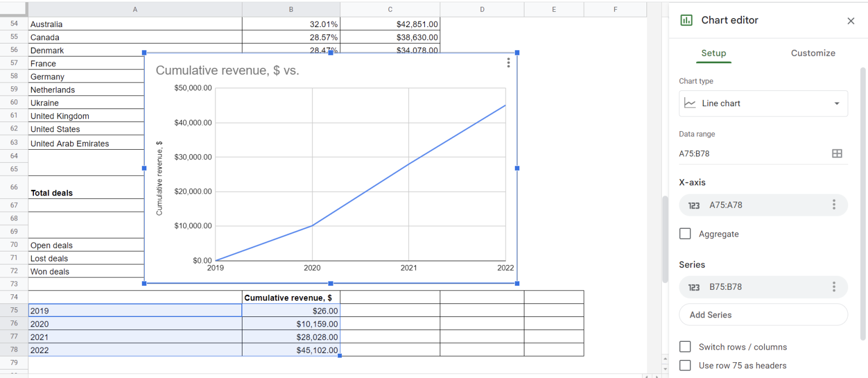Switch to the Customize tab
The image size is (868, 378).
point(813,53)
